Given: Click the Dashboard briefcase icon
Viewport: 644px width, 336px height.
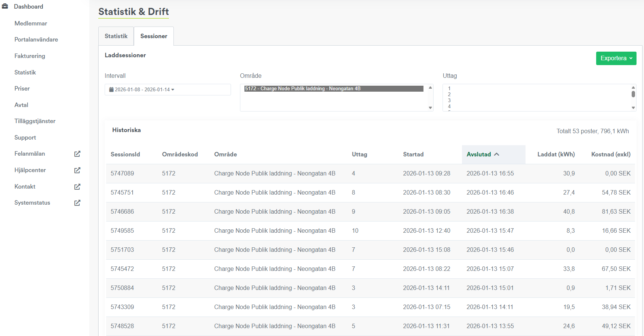Looking at the screenshot, I should pos(5,6).
